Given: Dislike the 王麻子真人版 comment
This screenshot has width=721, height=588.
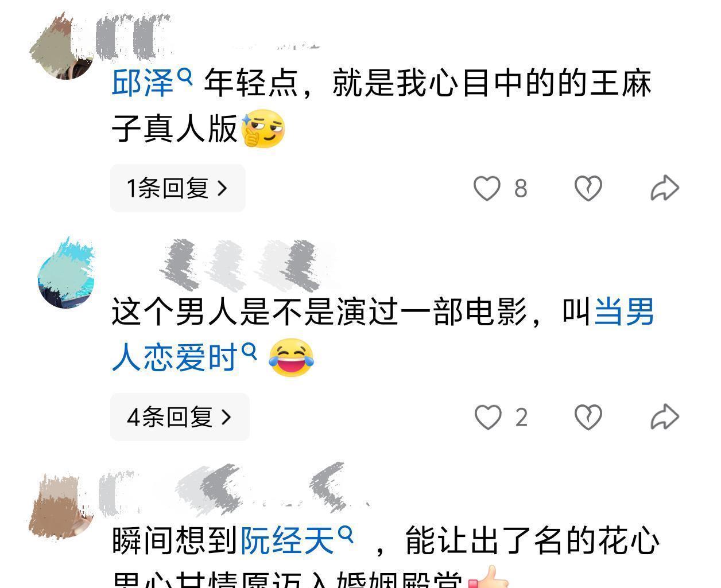Looking at the screenshot, I should (x=588, y=188).
